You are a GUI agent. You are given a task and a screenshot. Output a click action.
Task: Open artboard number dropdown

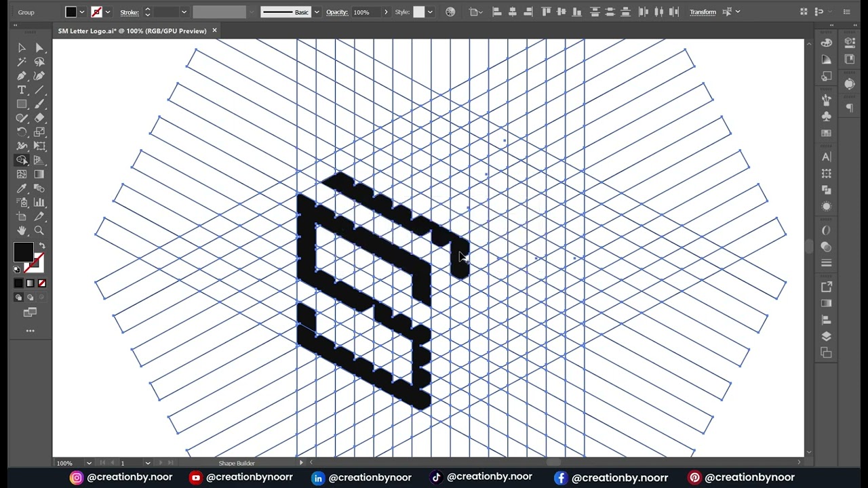tap(147, 463)
